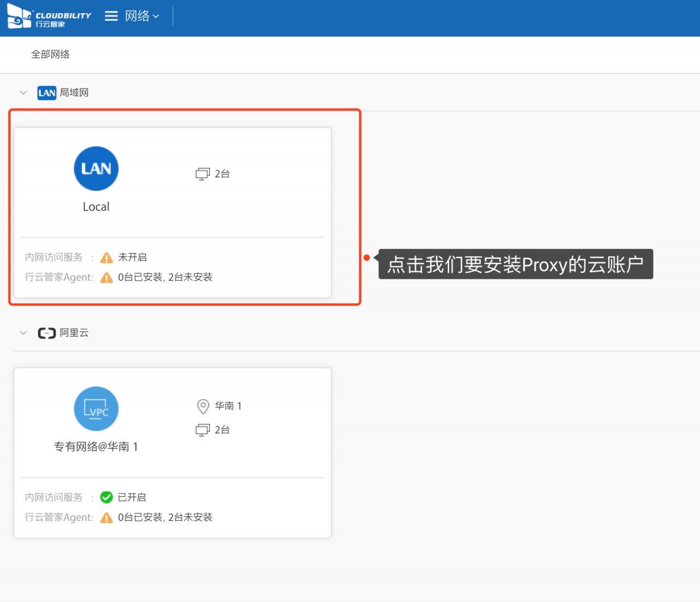
Task: Click the blue LAN circle icon
Action: point(96,168)
